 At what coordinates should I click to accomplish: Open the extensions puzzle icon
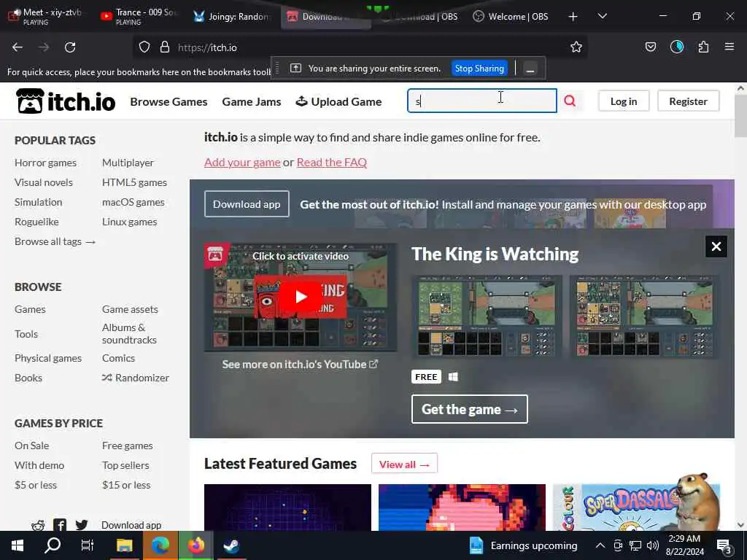pos(703,47)
